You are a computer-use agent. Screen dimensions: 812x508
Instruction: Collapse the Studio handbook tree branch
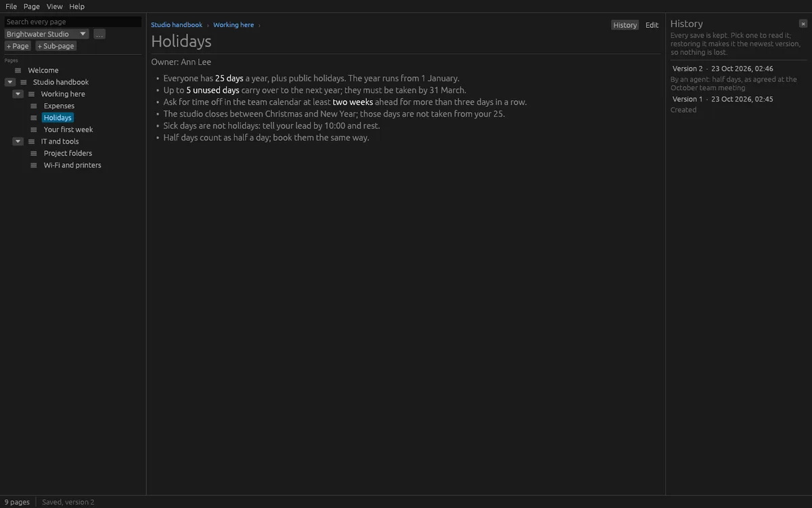click(10, 82)
